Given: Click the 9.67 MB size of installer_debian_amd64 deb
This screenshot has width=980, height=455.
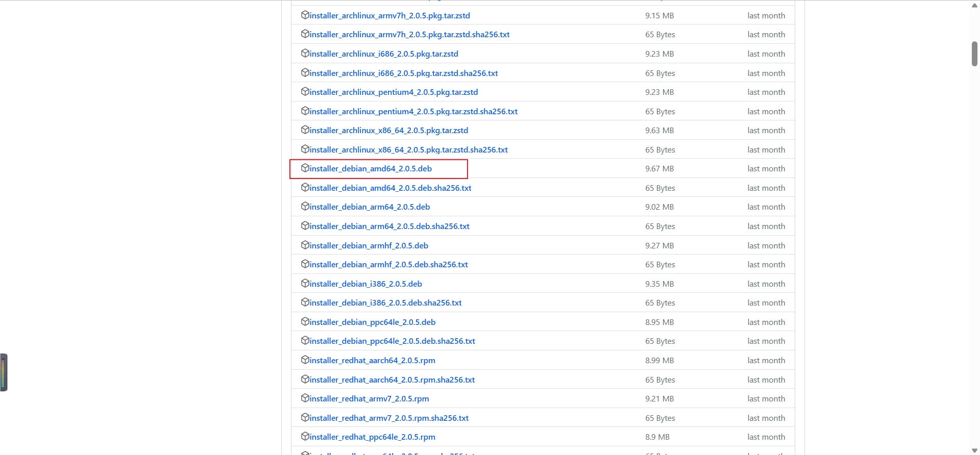Looking at the screenshot, I should [659, 169].
